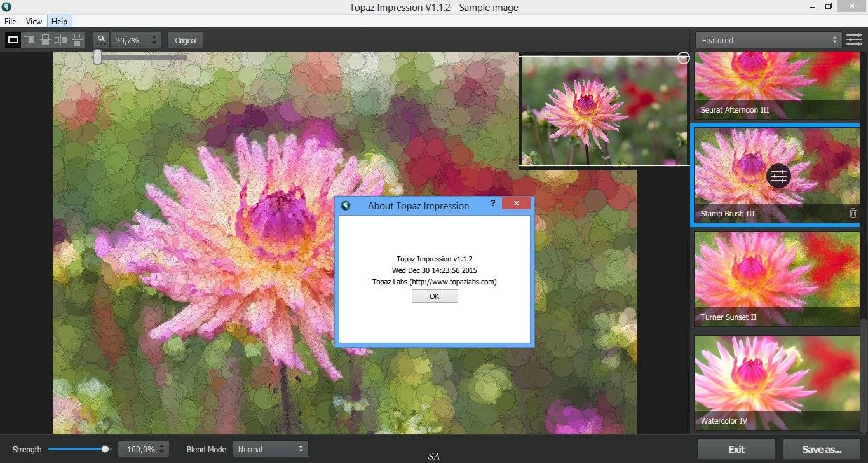Click the 'Strength' label
Image resolution: width=868 pixels, height=463 pixels.
tap(27, 449)
